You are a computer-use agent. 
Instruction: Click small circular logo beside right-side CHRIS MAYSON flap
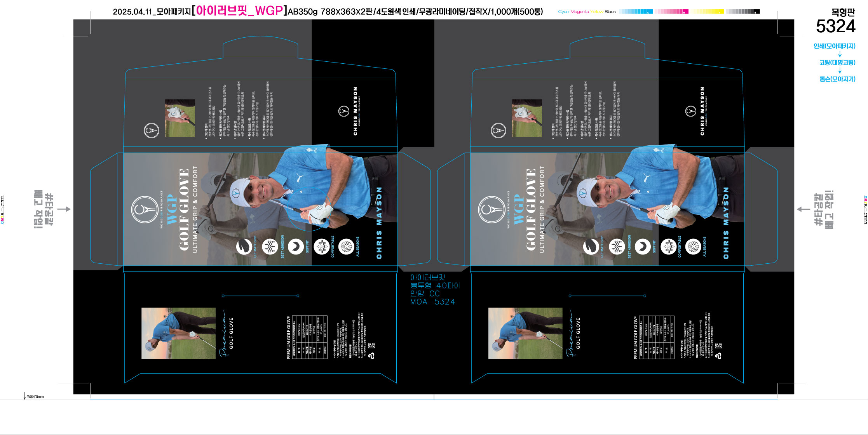coord(690,111)
